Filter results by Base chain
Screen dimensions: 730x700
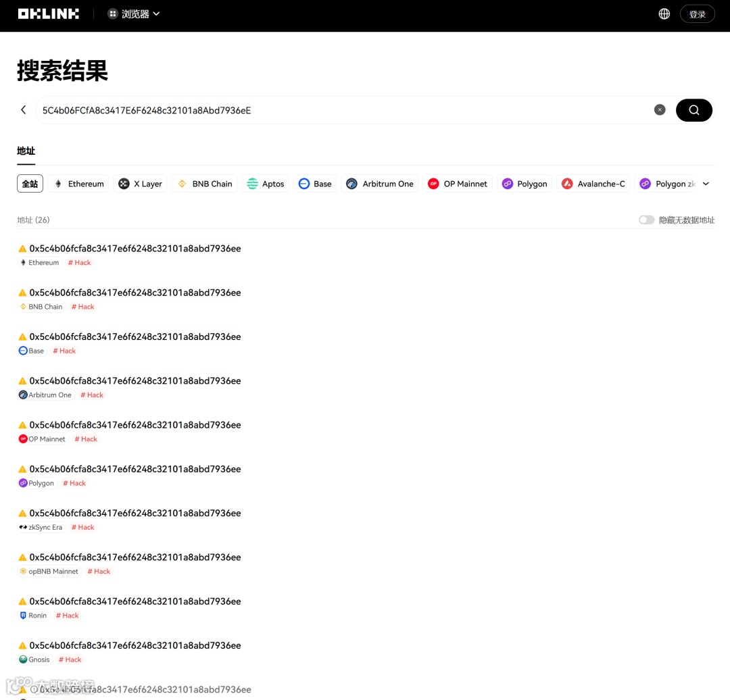pyautogui.click(x=315, y=183)
